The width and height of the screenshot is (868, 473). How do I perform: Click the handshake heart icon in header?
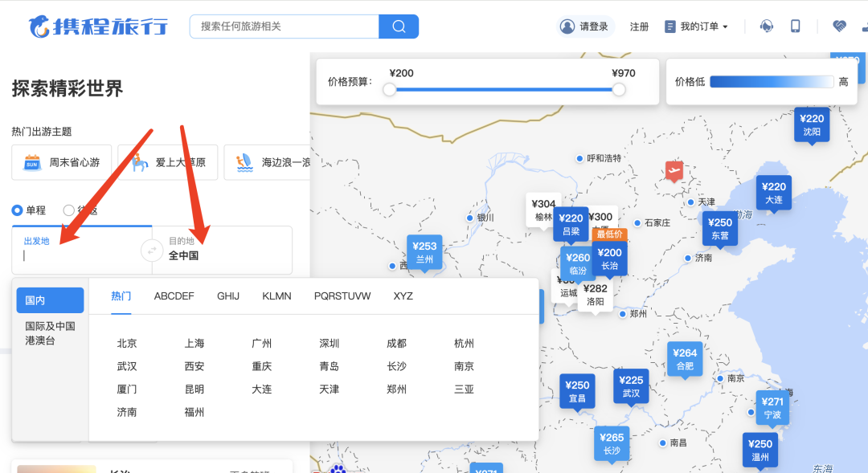pos(839,27)
